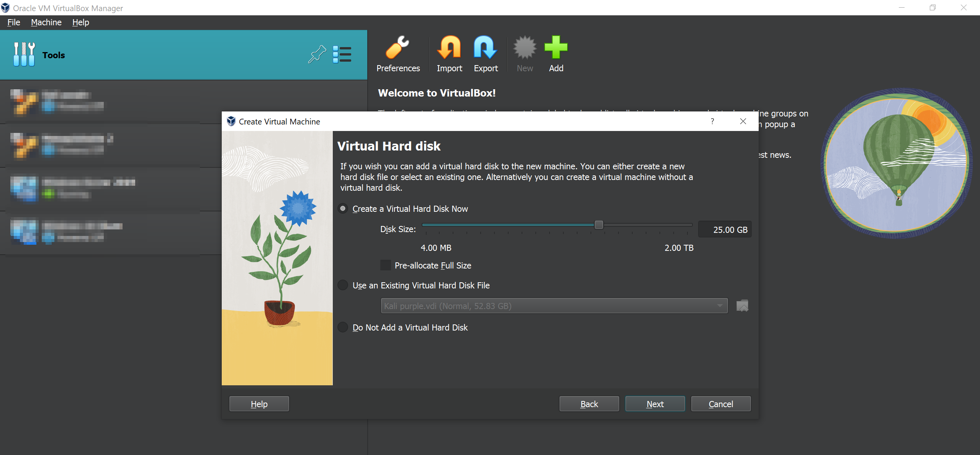
Task: Click the Cancel button
Action: tap(721, 404)
